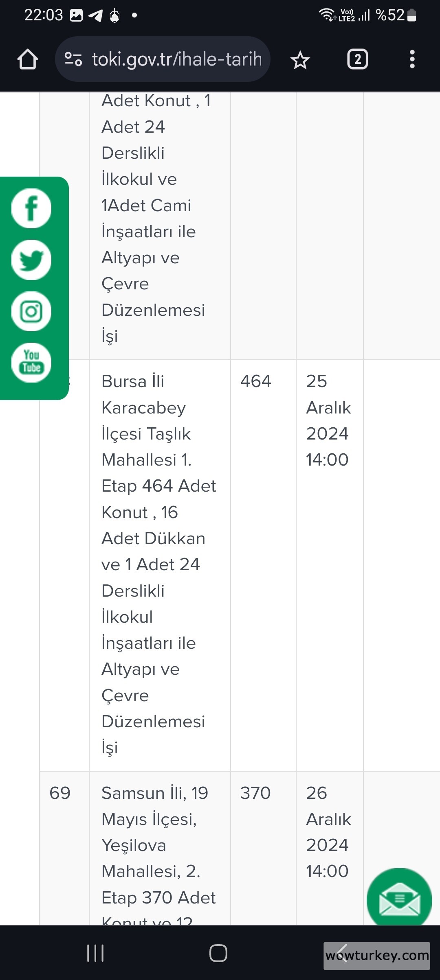
Task: Open Facebook from the social sidebar
Action: (x=31, y=208)
